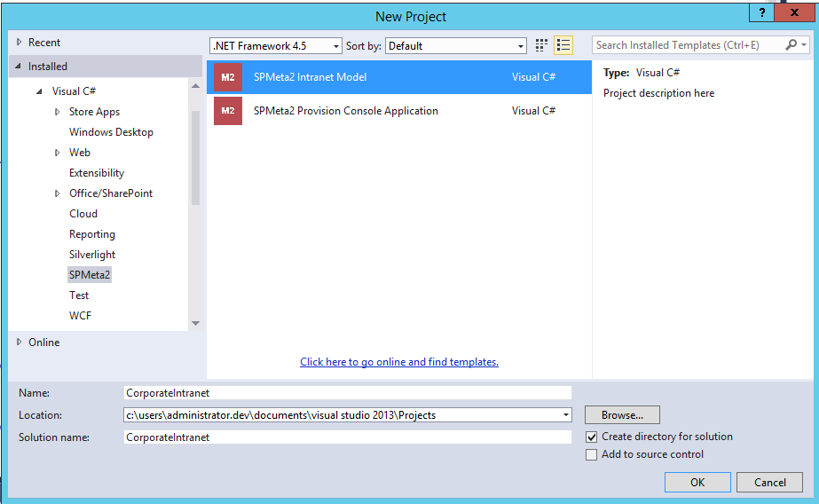Click the Installed section label
Image resolution: width=819 pixels, height=504 pixels.
pyautogui.click(x=48, y=67)
